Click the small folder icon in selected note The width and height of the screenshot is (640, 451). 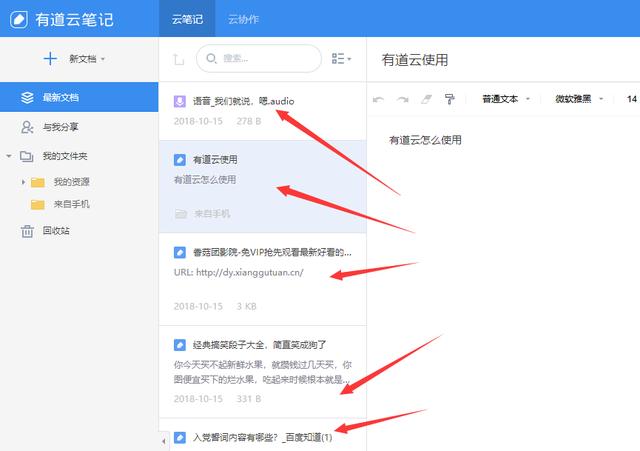pos(181,214)
